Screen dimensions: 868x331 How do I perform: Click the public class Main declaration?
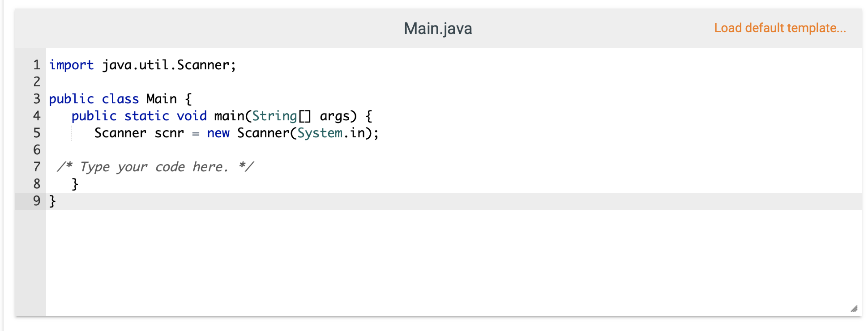(x=119, y=98)
